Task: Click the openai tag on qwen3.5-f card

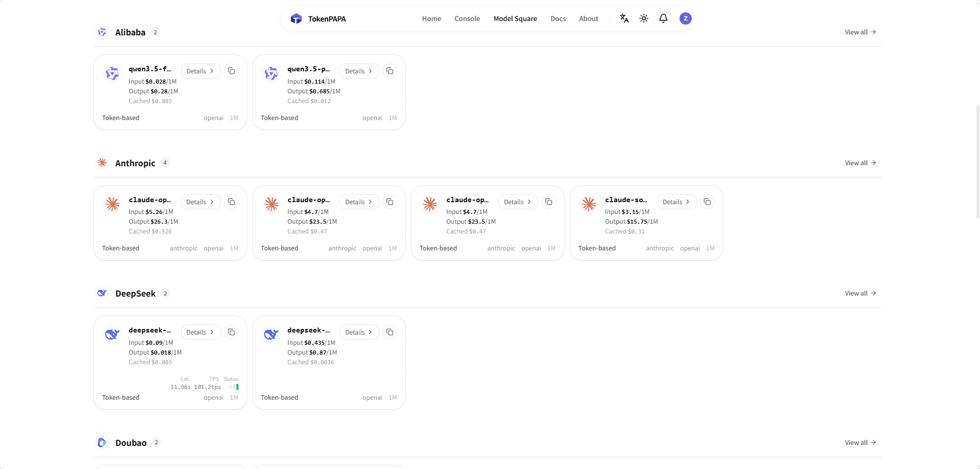Action: pyautogui.click(x=213, y=118)
